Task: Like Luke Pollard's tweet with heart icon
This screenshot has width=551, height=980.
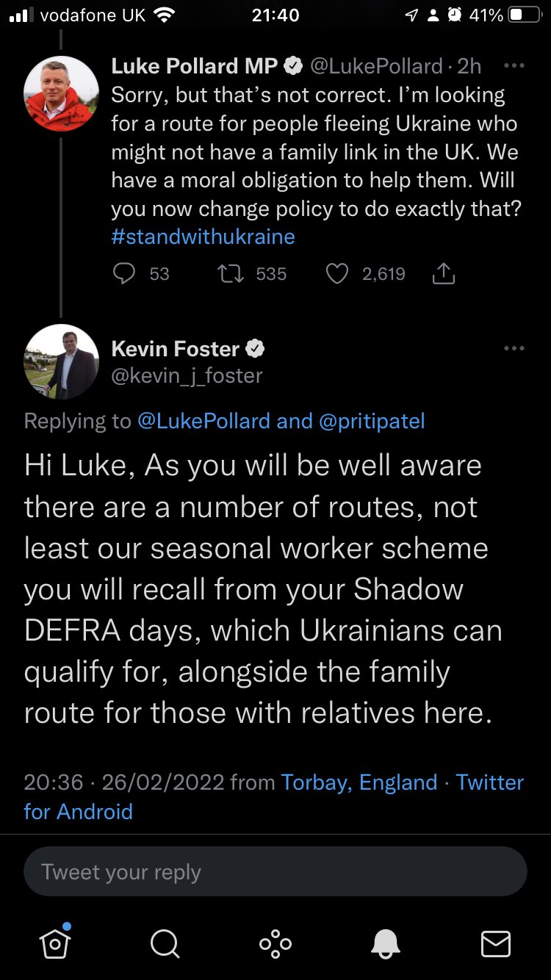Action: point(336,274)
